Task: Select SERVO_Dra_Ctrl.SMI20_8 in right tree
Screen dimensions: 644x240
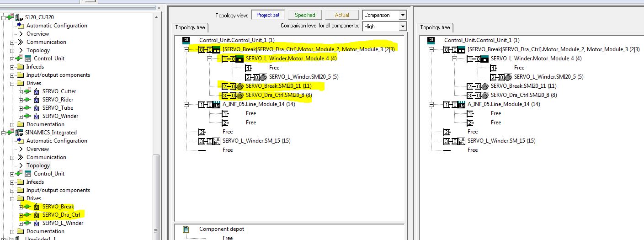Action: 524,95
